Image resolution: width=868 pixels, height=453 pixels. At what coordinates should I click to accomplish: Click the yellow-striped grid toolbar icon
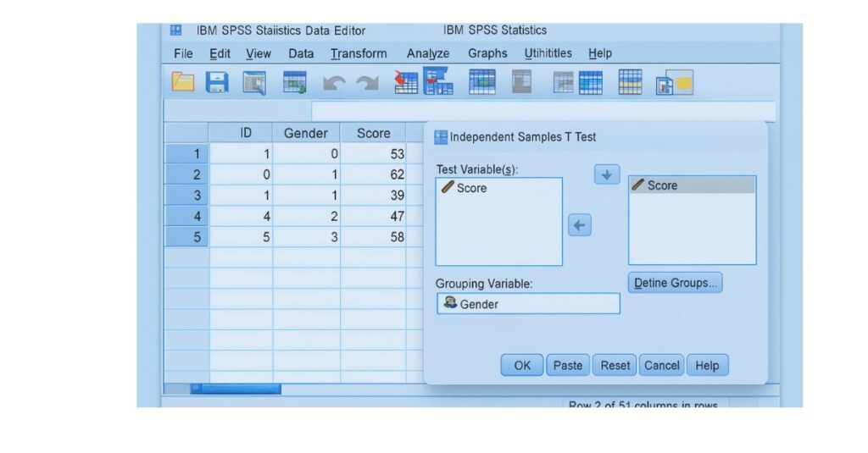[630, 82]
